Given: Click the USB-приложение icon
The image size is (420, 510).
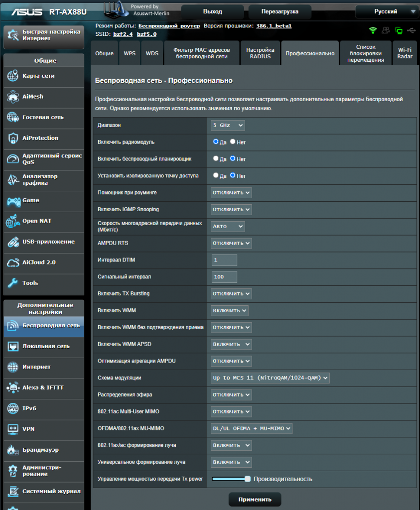Looking at the screenshot, I should 13,242.
